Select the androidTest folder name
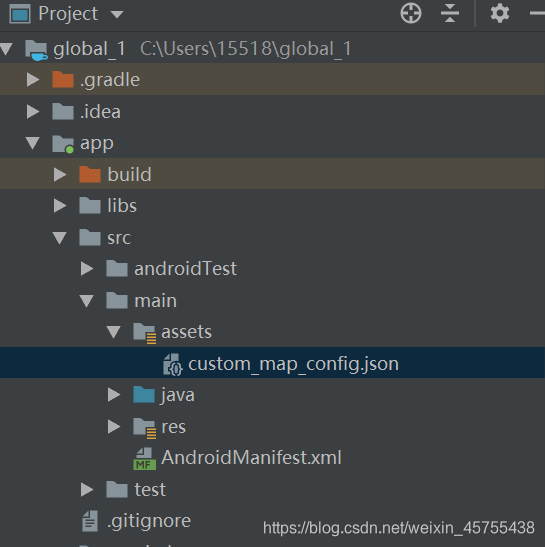Image resolution: width=545 pixels, height=547 pixels. (186, 269)
